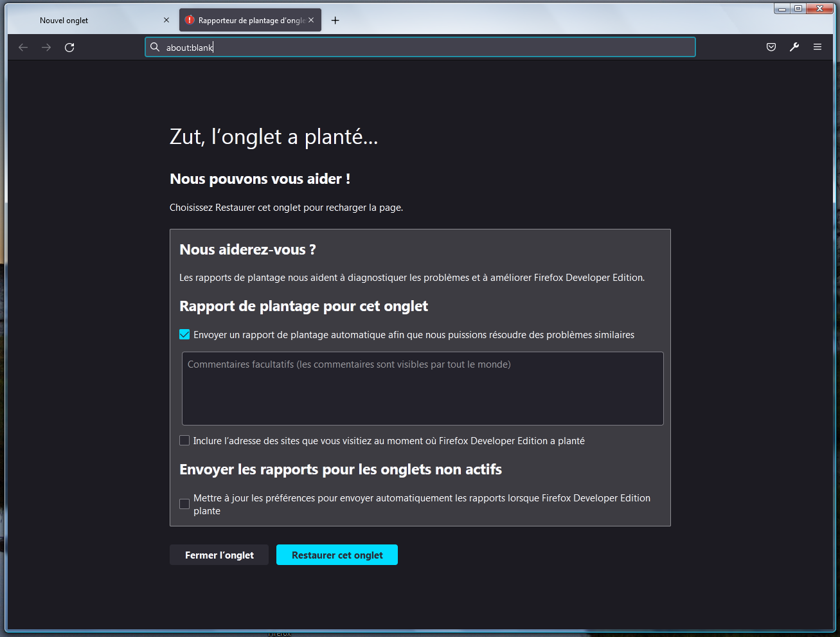Click the back navigation arrow
Viewport: 840px width, 637px height.
coord(23,47)
